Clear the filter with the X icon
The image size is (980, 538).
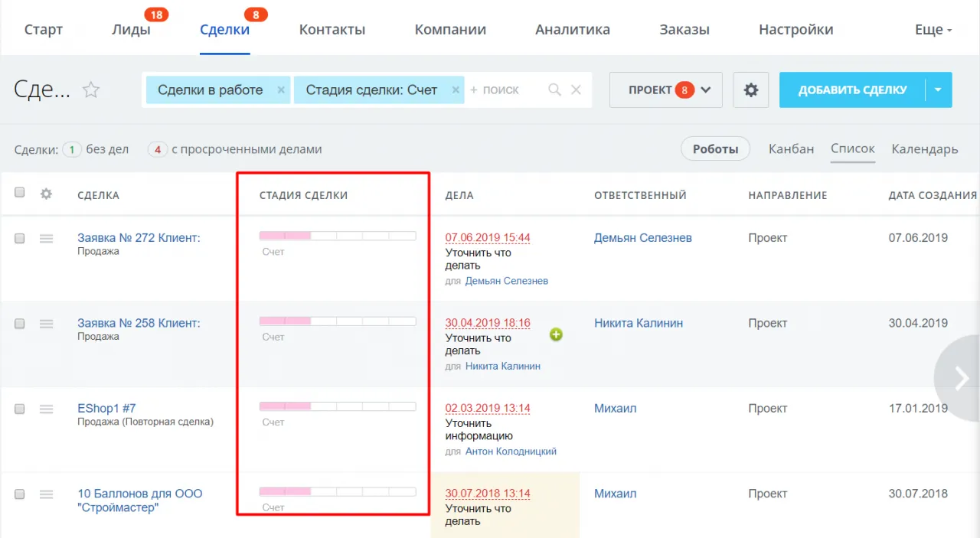[x=576, y=90]
